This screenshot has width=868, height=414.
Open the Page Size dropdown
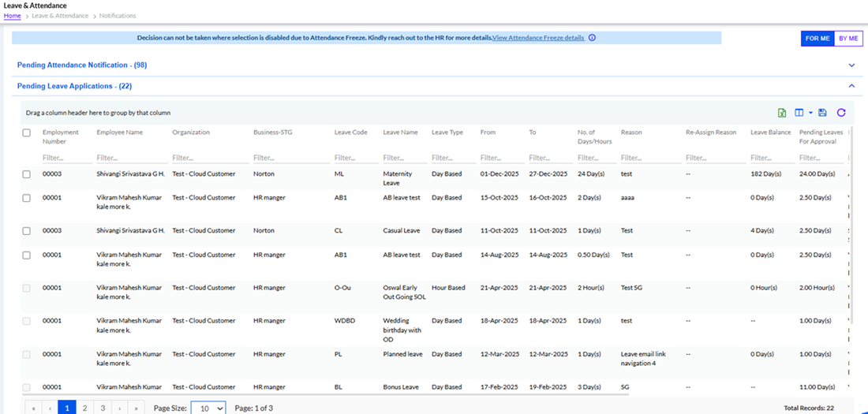coord(208,408)
